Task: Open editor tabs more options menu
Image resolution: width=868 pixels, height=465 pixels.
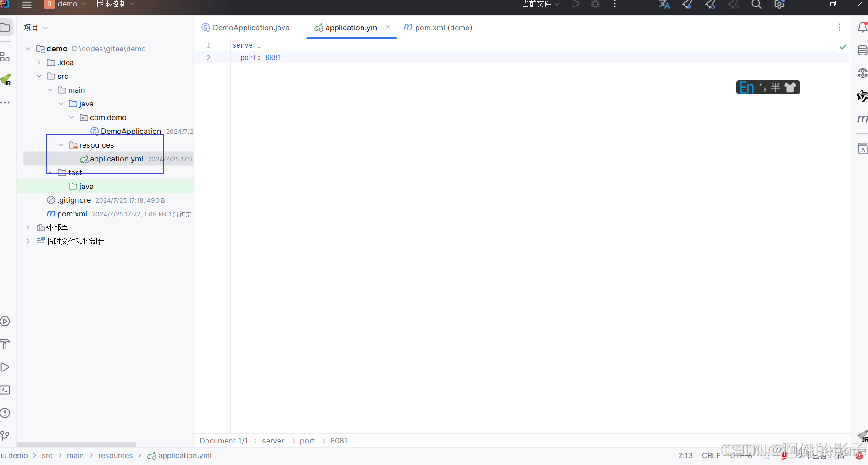Action: click(x=840, y=28)
